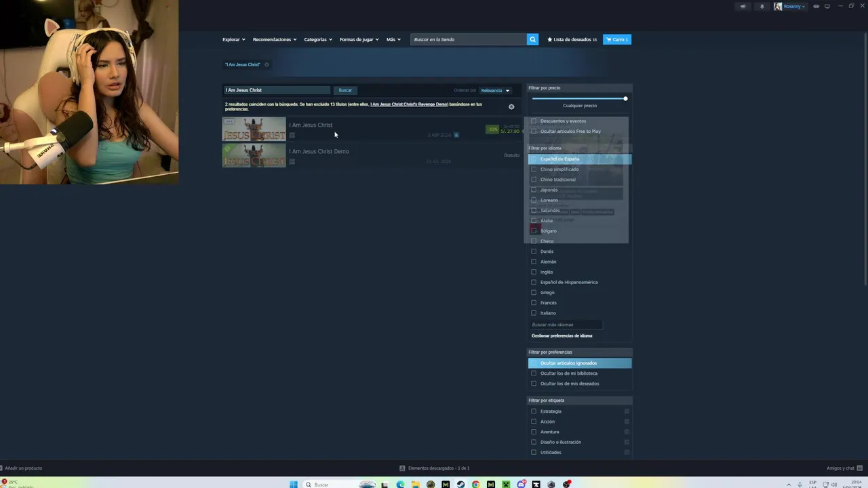Remove the "I Am Jesus Christ" search tag
The width and height of the screenshot is (868, 488).
point(267,64)
